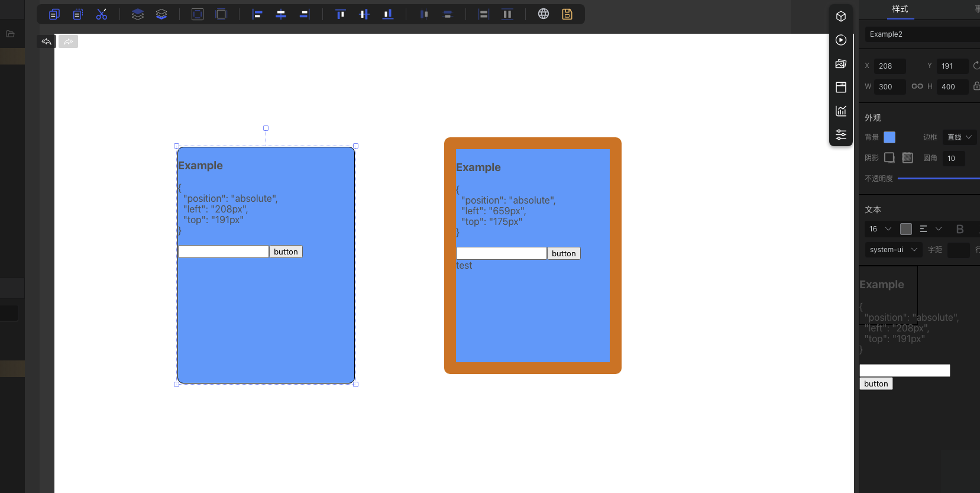
Task: Open the border style dropdown 直线
Action: pyautogui.click(x=959, y=137)
